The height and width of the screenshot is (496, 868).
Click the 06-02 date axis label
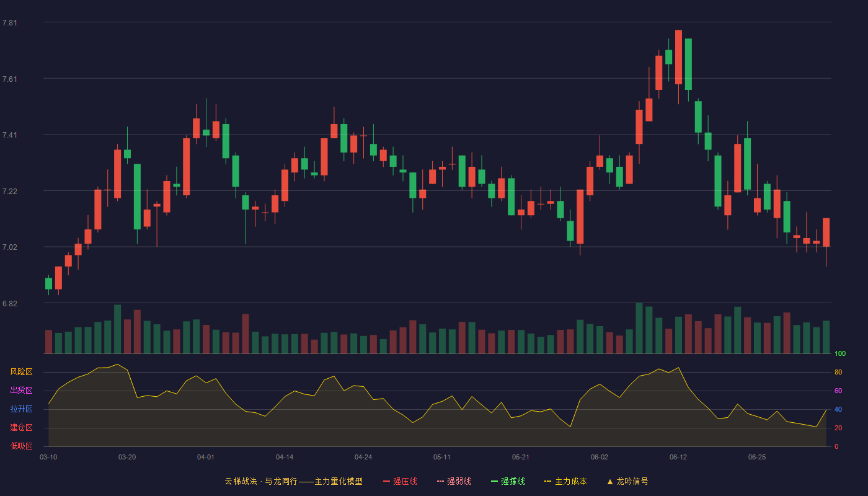click(600, 457)
